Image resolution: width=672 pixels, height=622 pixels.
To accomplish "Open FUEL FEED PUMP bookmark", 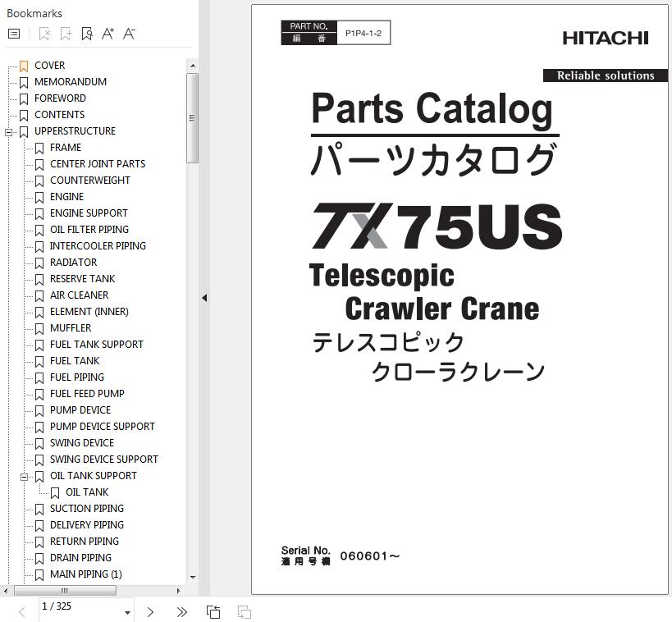I will [87, 394].
